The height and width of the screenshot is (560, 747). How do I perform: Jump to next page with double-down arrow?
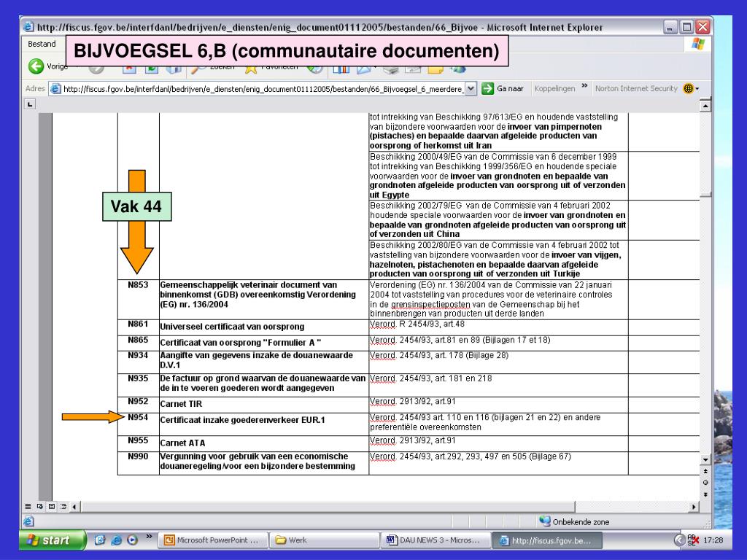click(x=705, y=494)
